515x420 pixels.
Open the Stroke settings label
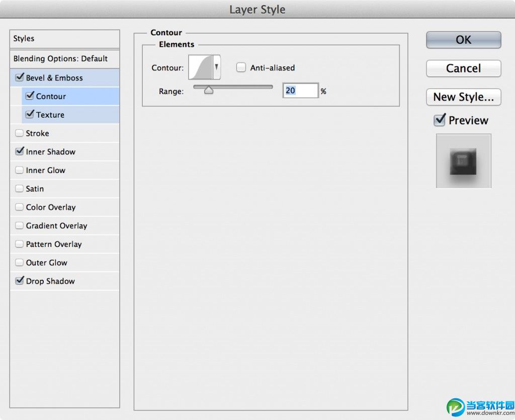(x=37, y=133)
